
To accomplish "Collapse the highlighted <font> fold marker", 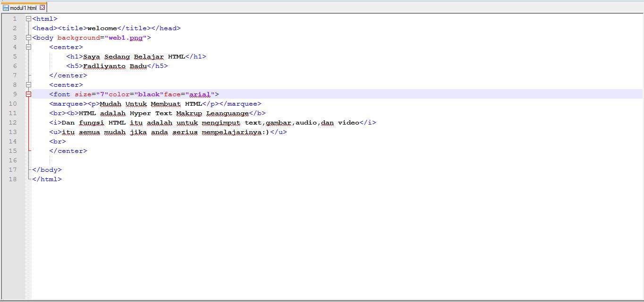I will 28,94.
